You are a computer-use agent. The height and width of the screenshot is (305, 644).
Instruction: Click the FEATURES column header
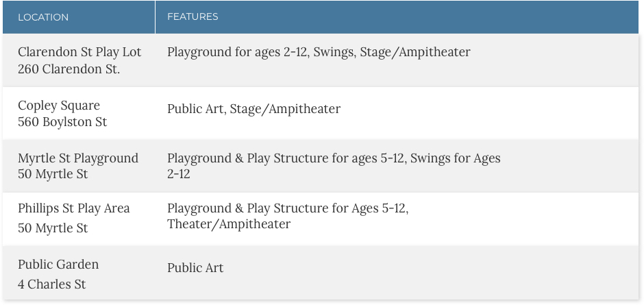(x=193, y=16)
